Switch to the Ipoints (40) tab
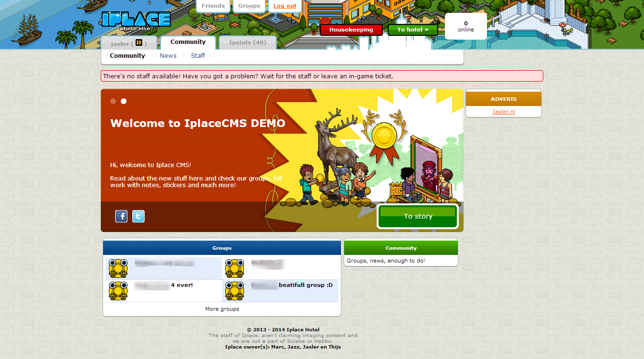Image resolution: width=644 pixels, height=359 pixels. click(247, 42)
